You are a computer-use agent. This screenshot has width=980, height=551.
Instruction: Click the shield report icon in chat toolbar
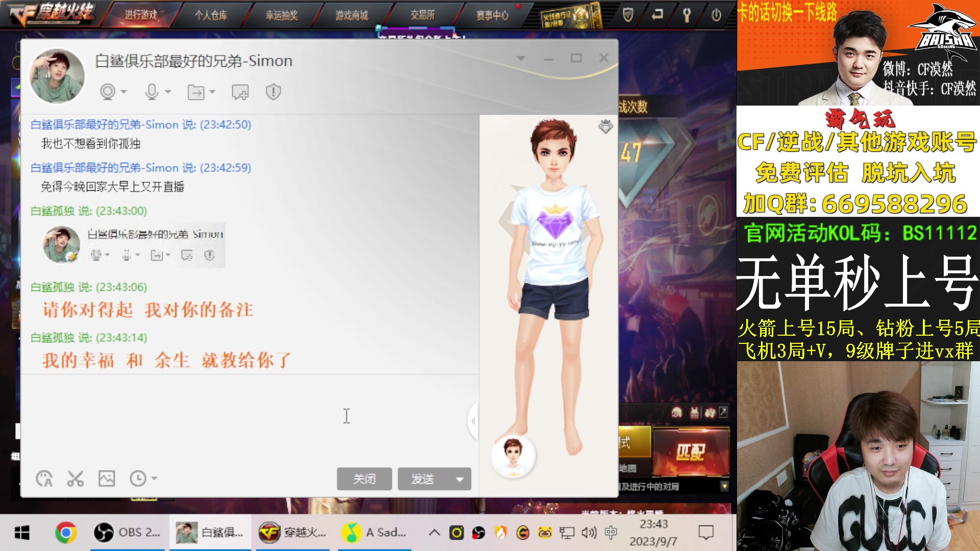274,92
